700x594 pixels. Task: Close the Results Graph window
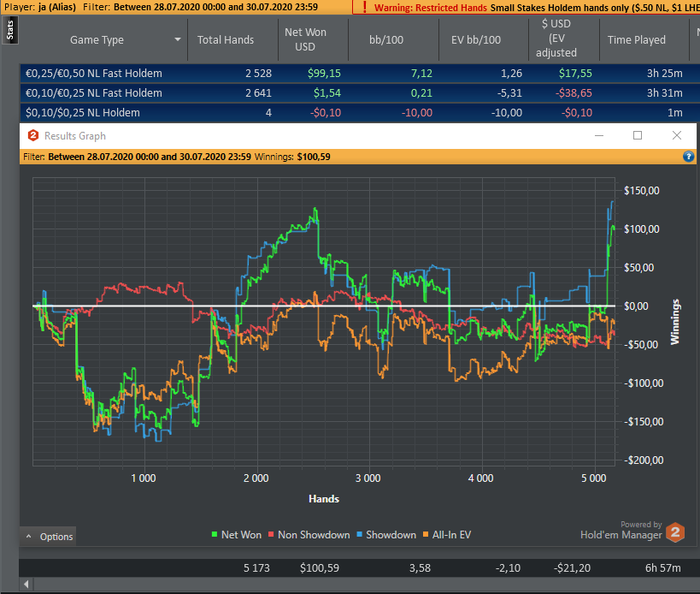tap(677, 135)
